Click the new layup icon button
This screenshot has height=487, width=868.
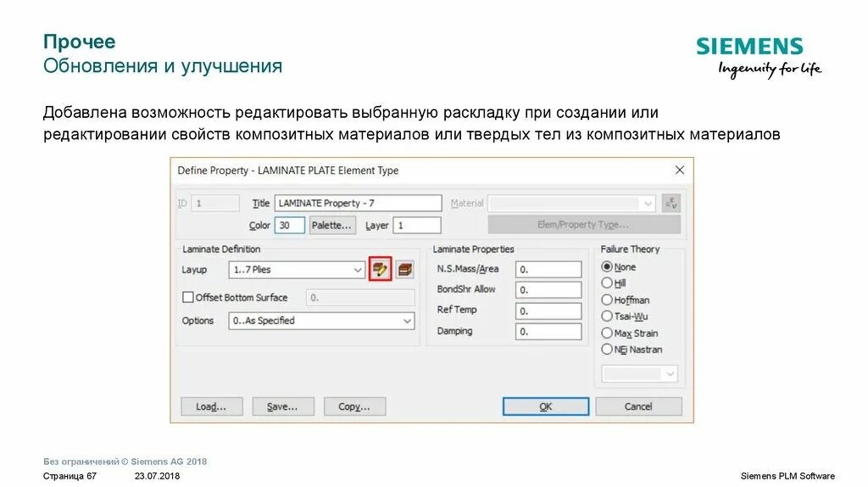[404, 270]
